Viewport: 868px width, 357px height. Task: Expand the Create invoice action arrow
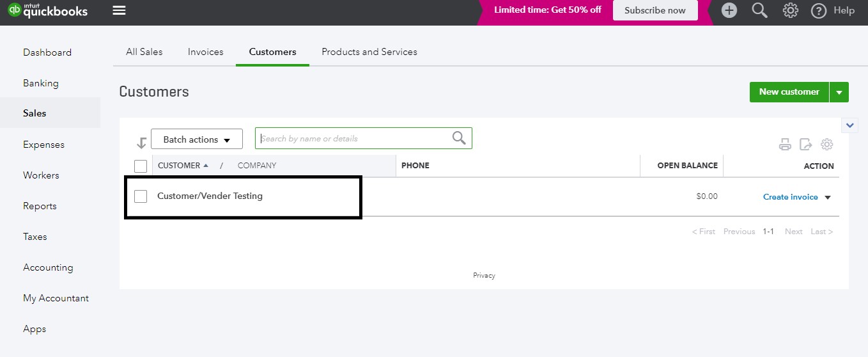tap(828, 198)
